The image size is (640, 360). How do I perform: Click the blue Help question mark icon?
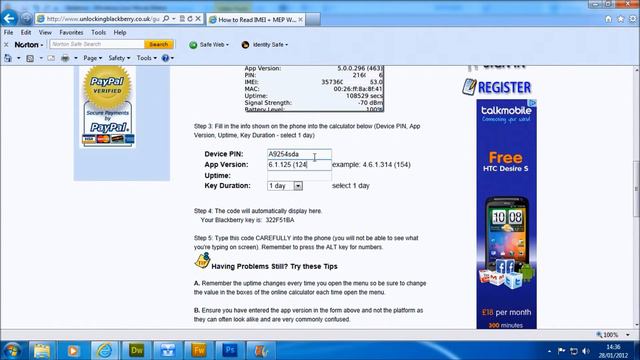click(165, 58)
